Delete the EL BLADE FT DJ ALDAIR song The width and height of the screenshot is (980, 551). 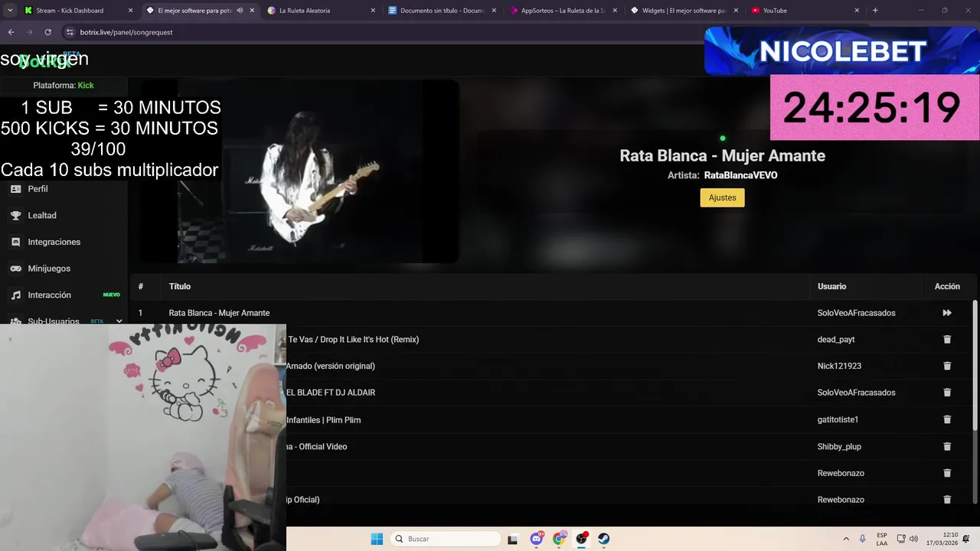[x=947, y=393]
